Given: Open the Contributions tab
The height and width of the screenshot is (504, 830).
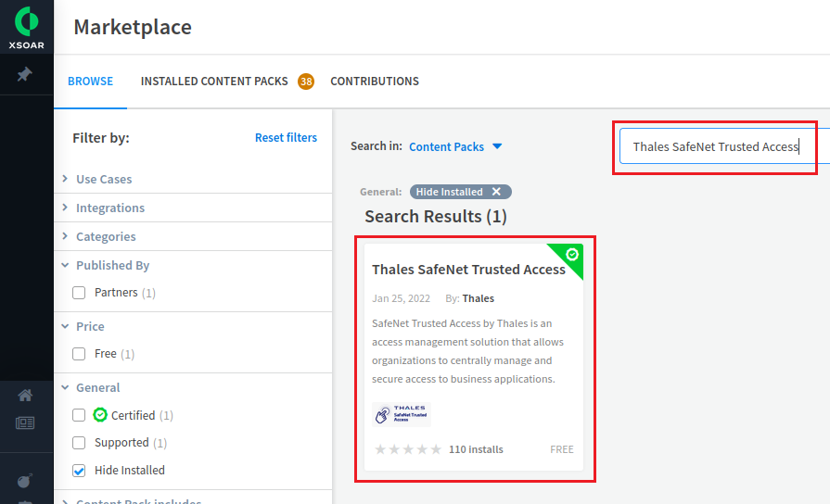Looking at the screenshot, I should coord(374,82).
